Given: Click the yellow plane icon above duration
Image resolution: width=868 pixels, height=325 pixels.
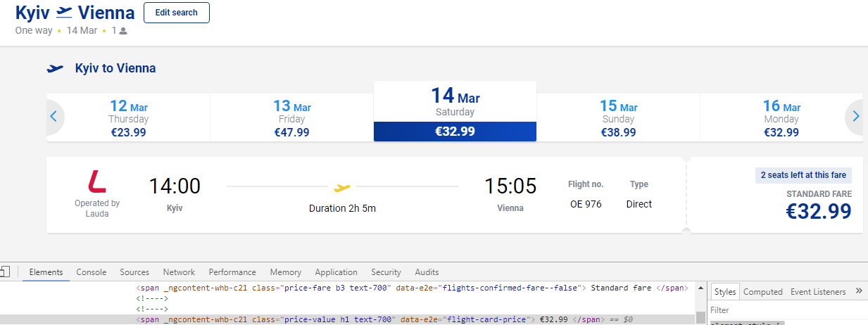Looking at the screenshot, I should pos(342,188).
